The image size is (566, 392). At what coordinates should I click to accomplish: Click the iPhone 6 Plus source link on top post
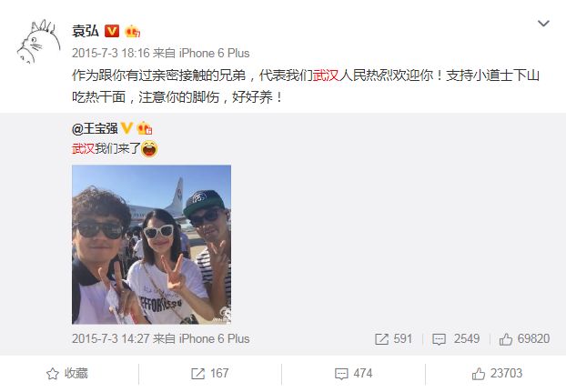pos(214,54)
